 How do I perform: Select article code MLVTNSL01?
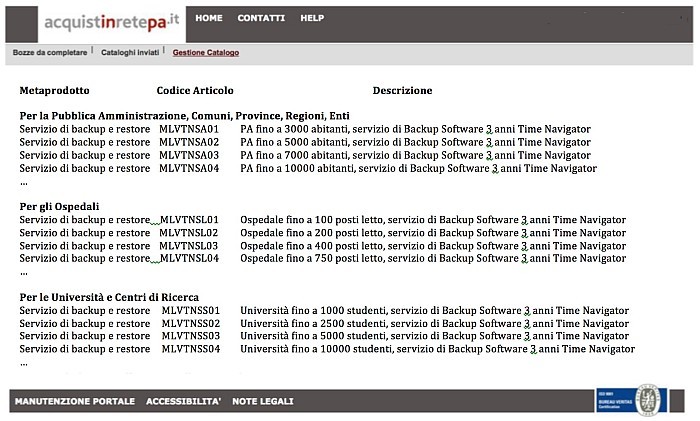189,220
